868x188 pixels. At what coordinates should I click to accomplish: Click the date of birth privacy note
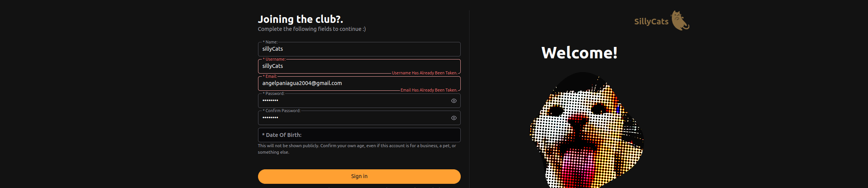click(357, 149)
